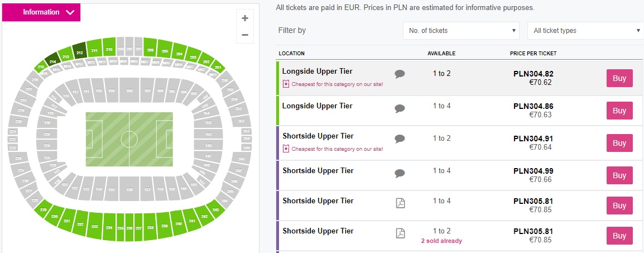Zoom in on the stadium map
The width and height of the screenshot is (644, 253).
point(244,18)
